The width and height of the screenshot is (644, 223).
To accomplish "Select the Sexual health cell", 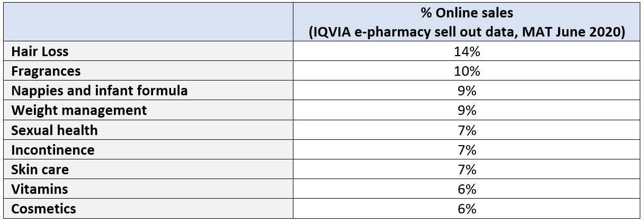I will tap(55, 130).
